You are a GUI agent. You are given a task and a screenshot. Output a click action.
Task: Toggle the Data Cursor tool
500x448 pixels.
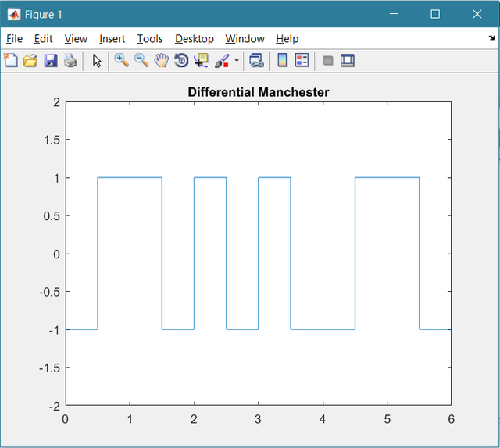pos(201,60)
